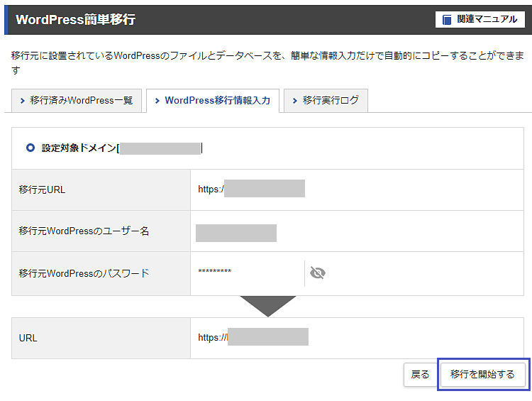Click the 移行元WordPressのパスワード label
This screenshot has width=532, height=401.
[84, 273]
